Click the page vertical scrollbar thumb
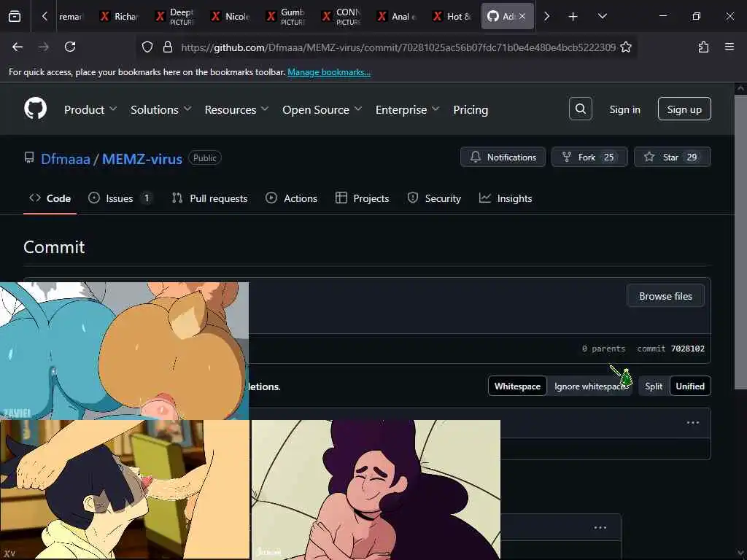Screen dimensions: 747x560 (740, 242)
